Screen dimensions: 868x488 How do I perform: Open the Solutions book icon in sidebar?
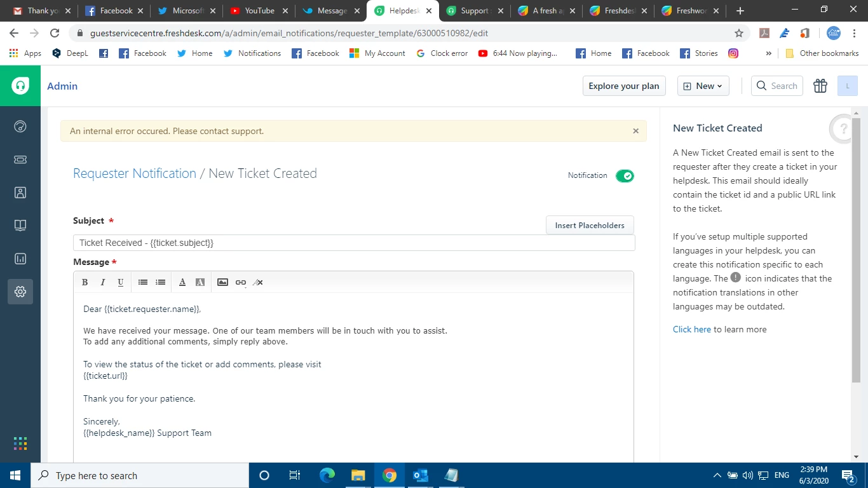pos(20,226)
